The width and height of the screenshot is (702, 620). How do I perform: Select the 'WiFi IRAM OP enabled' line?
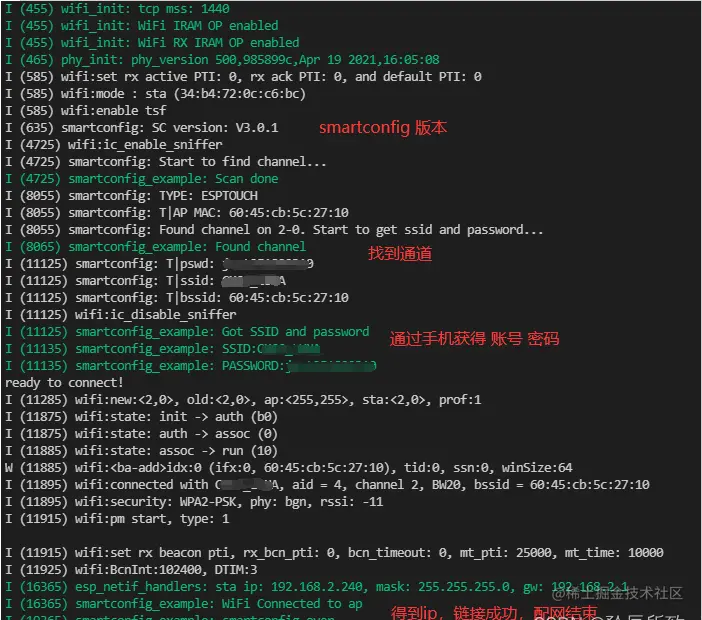[141, 26]
